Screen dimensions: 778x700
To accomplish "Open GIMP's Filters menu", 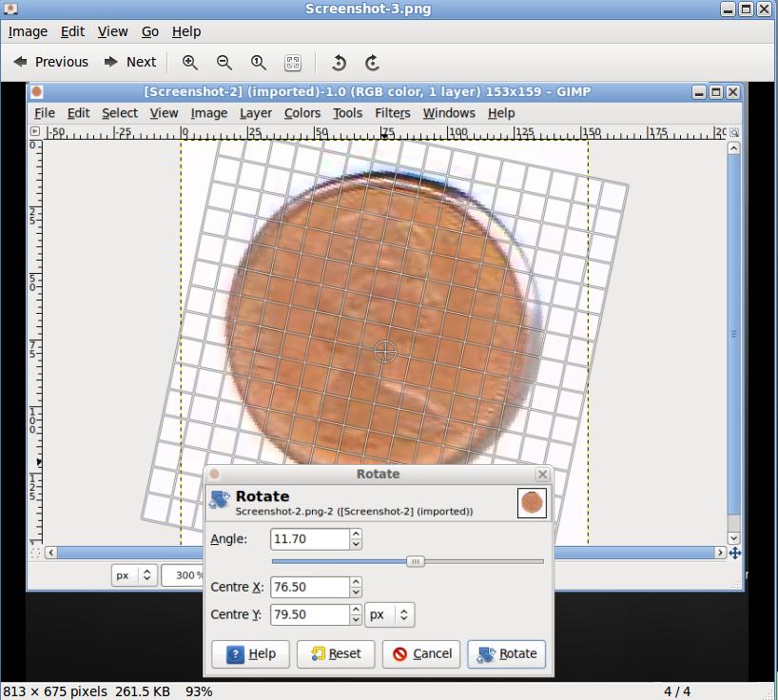I will 393,113.
